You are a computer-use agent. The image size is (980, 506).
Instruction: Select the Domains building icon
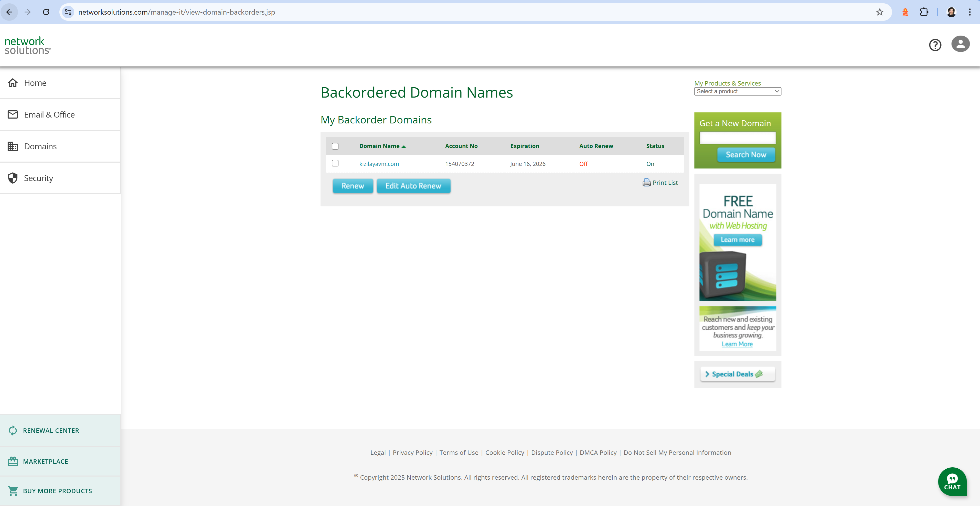13,146
